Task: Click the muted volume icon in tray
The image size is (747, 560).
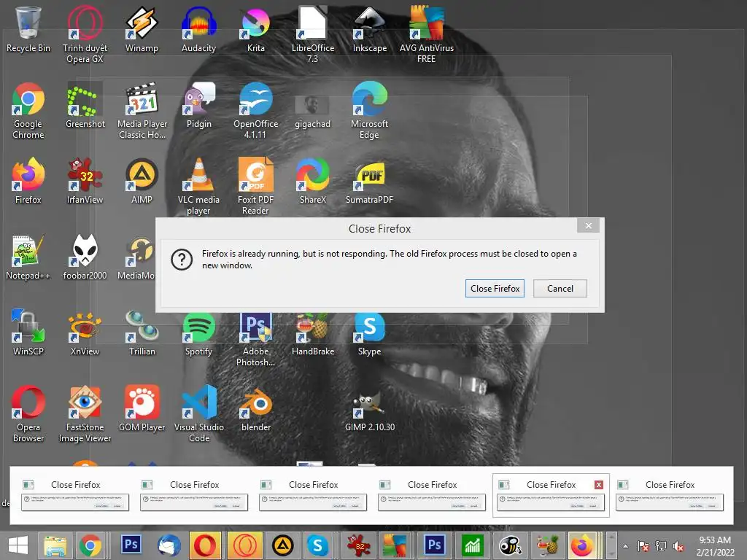Action: 679,546
